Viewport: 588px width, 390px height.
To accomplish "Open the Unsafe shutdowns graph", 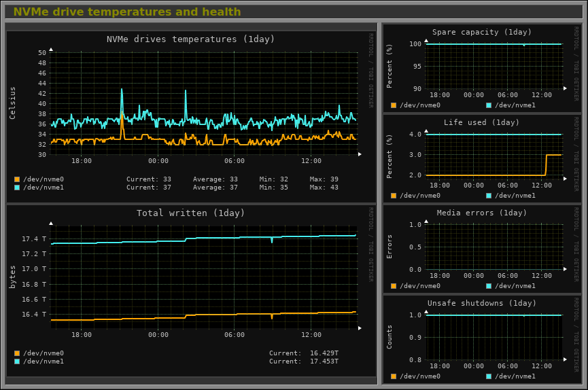I will click(482, 339).
